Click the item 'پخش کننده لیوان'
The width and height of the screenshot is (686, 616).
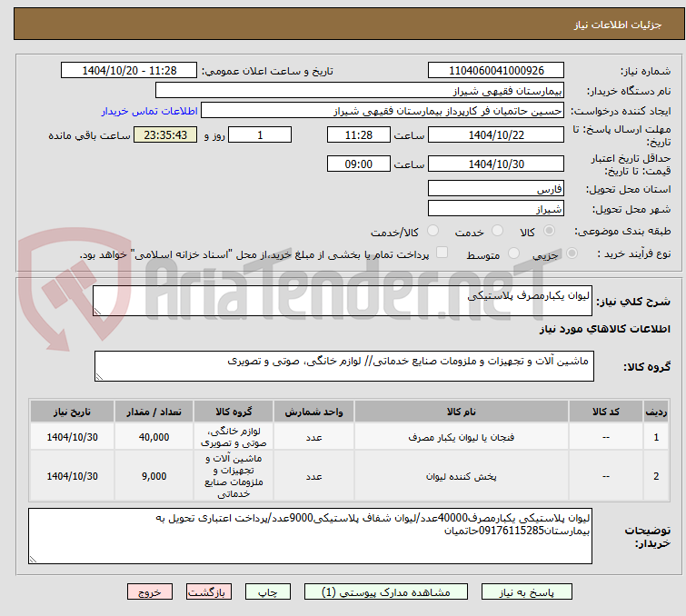point(462,476)
